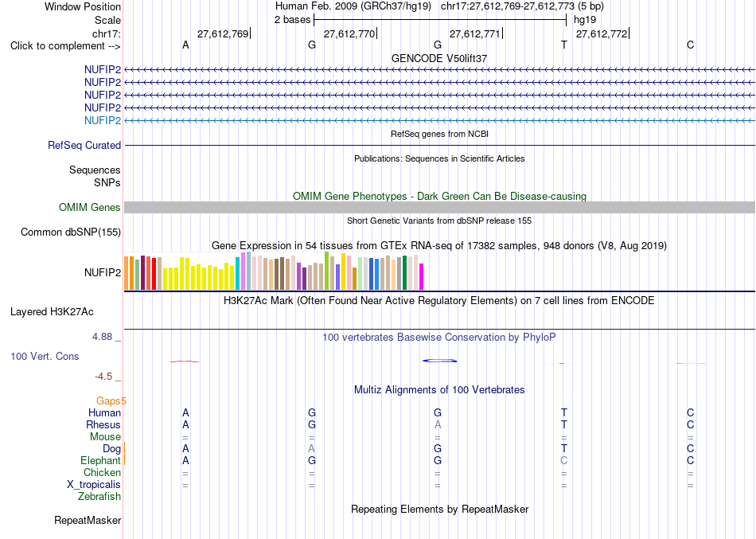Click the Common dbSNP(155) label
Viewport: 756px width, 539px height.
click(70, 232)
